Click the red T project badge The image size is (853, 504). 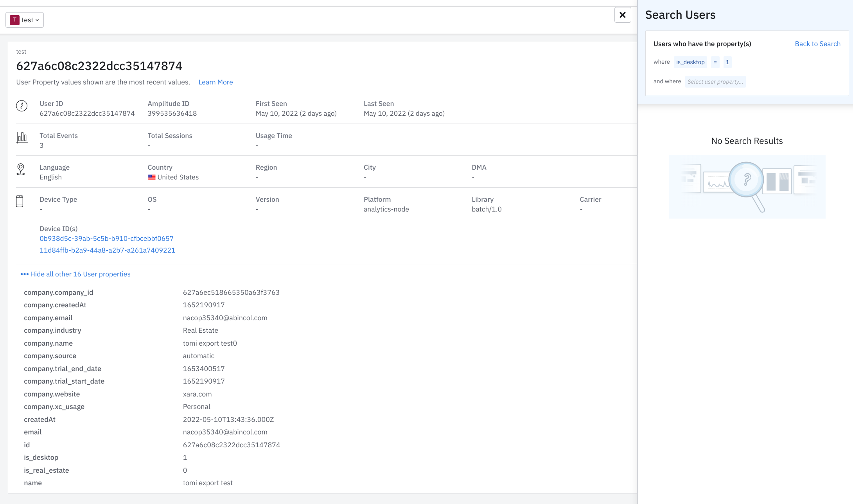15,20
